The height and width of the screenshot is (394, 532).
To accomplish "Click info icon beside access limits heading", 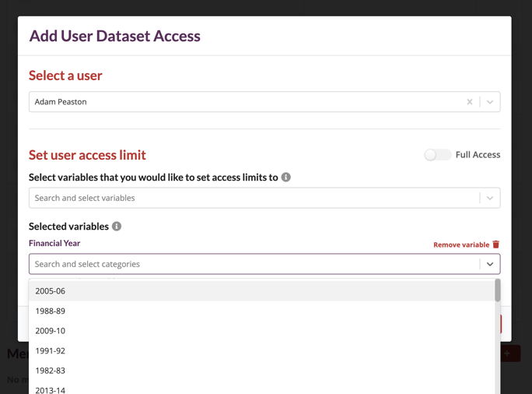I will pyautogui.click(x=286, y=178).
